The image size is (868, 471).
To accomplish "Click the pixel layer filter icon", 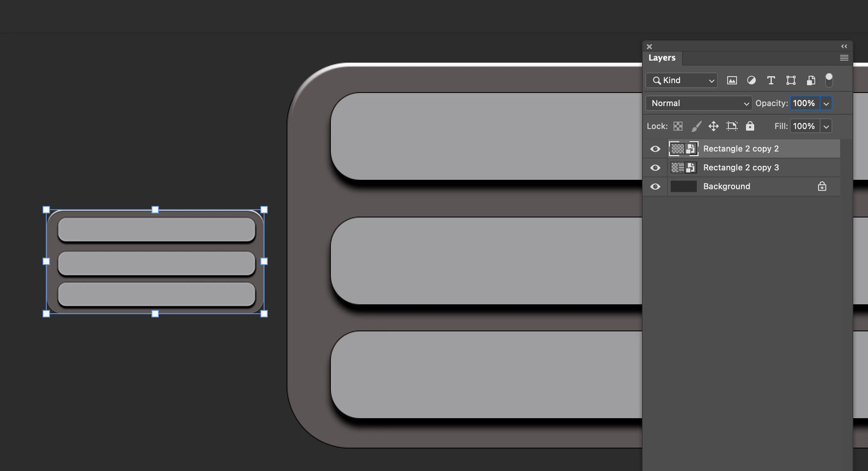I will (x=732, y=80).
